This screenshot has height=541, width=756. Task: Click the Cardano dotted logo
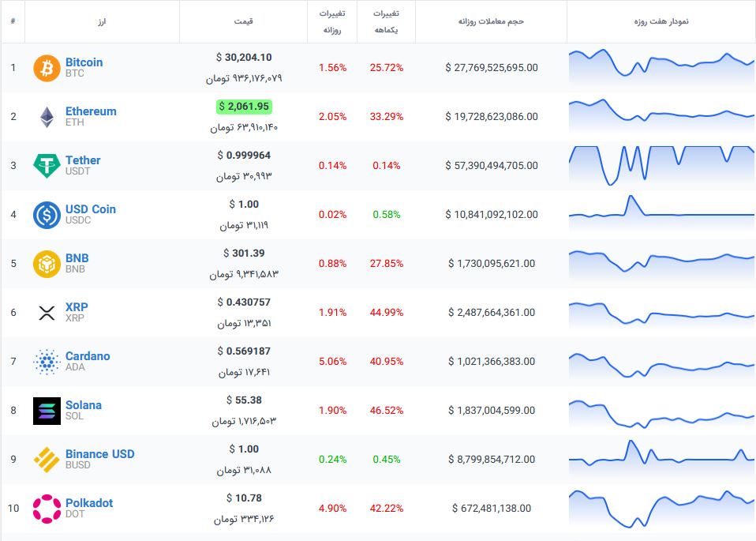[x=47, y=362]
